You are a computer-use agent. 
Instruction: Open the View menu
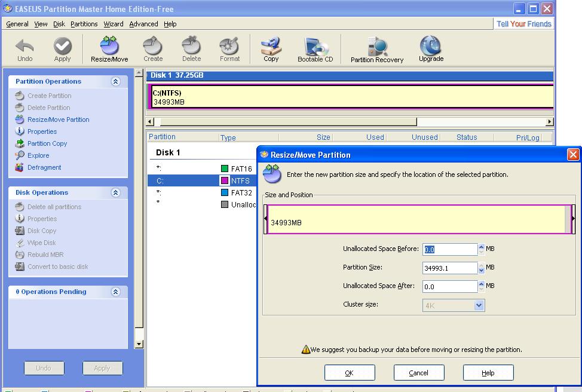pos(41,24)
